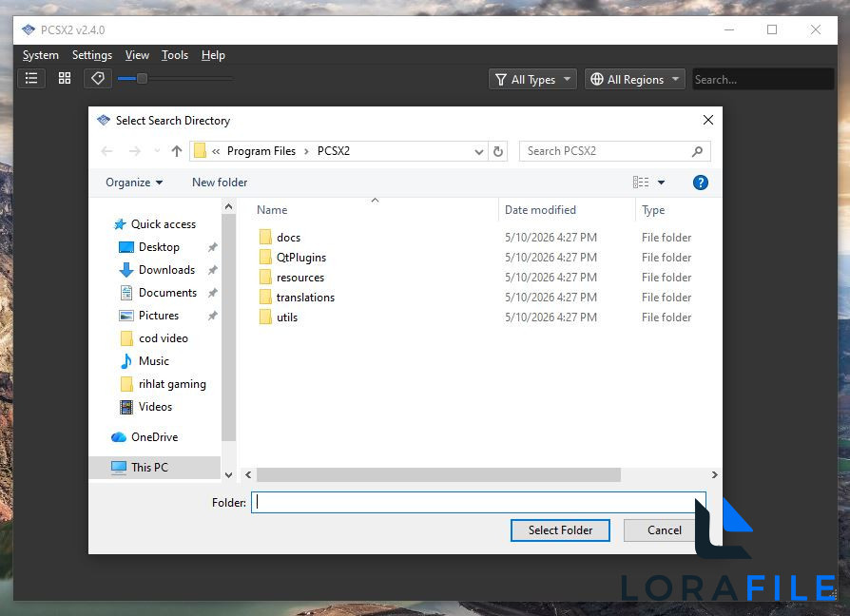Open the cod video folder
The height and width of the screenshot is (616, 850).
pos(164,338)
